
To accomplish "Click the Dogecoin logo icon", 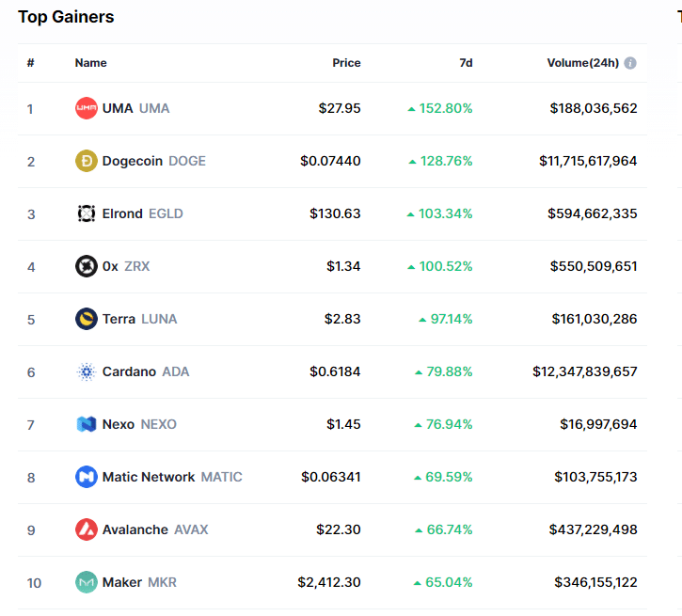I will [x=86, y=161].
